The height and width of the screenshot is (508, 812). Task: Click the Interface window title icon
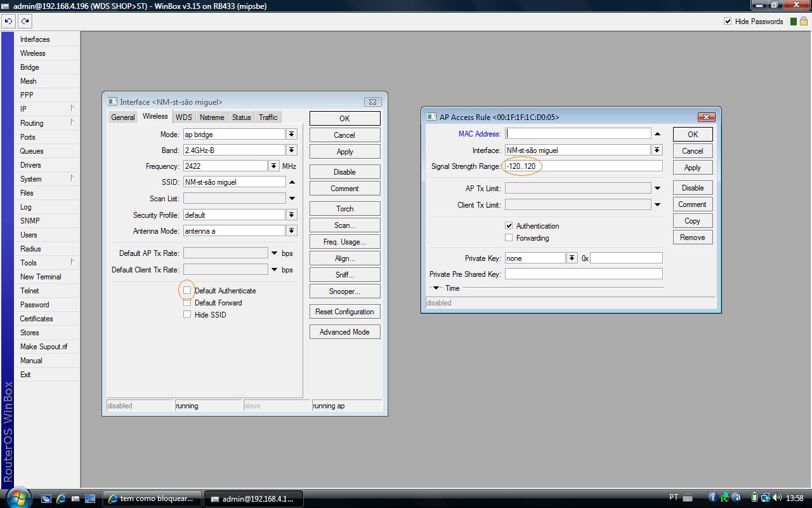tap(112, 102)
